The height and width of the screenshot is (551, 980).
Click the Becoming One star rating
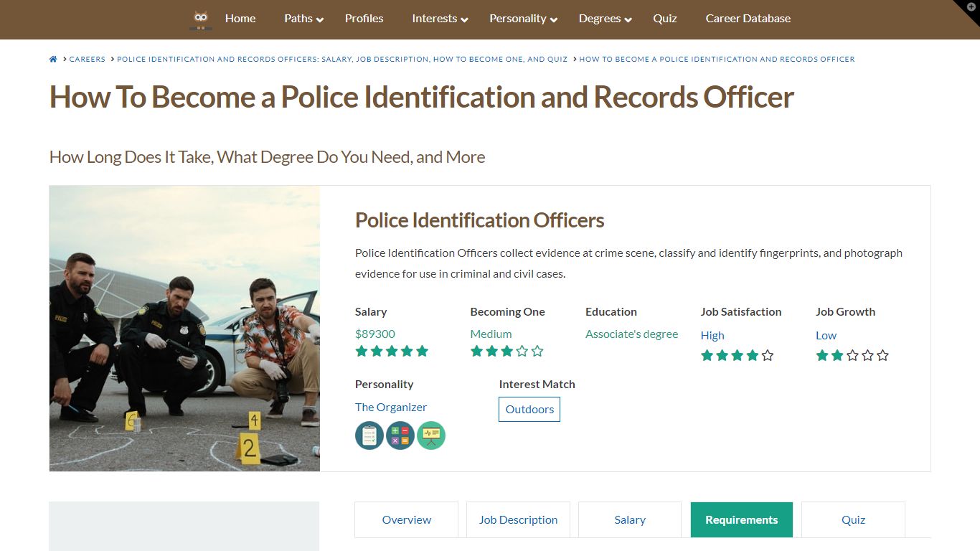(507, 351)
